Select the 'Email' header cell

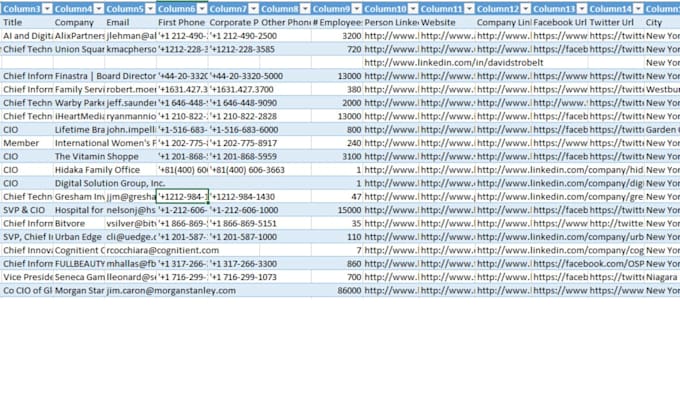[x=131, y=22]
